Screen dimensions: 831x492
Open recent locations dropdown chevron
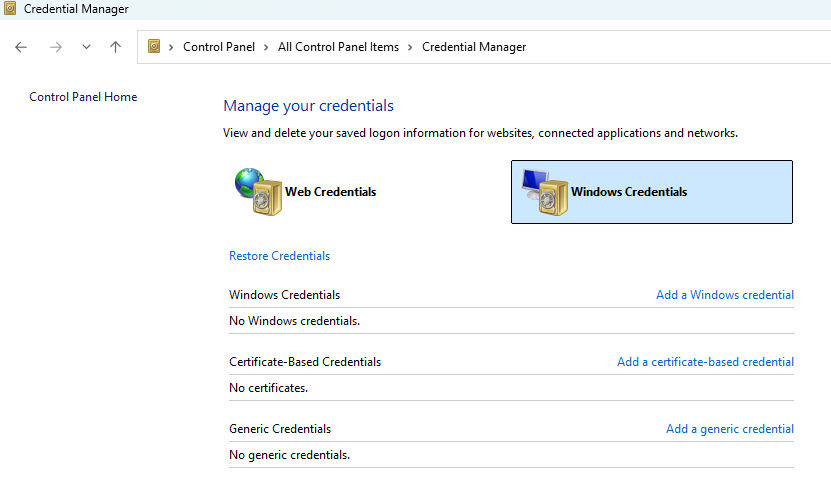pos(86,47)
